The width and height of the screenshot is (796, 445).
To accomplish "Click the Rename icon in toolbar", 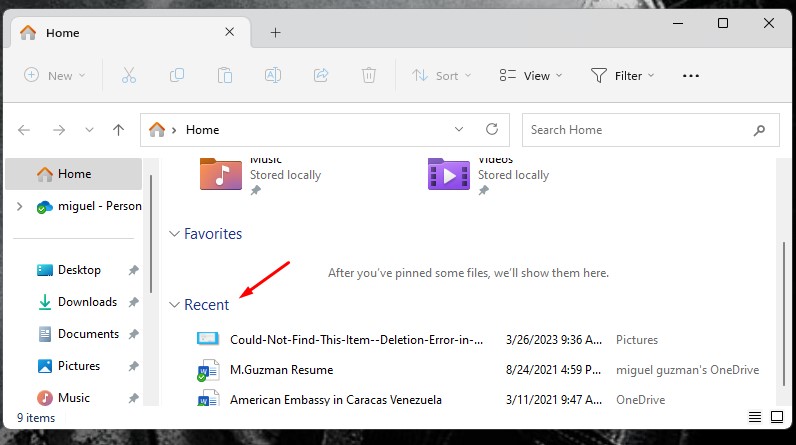I will pyautogui.click(x=273, y=76).
